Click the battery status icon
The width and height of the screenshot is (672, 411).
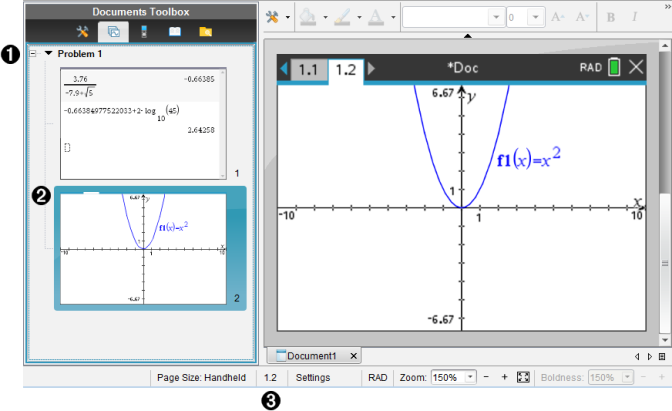(x=613, y=68)
